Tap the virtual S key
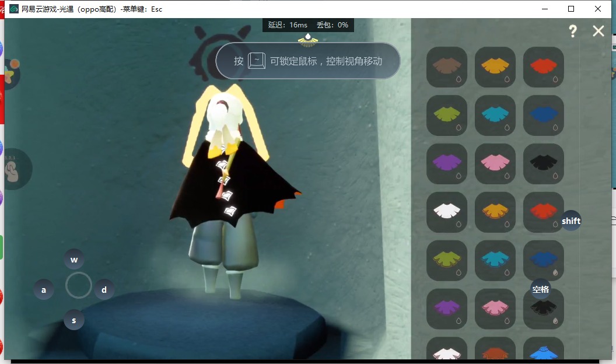Screen dimensions: 616x364 click(74, 320)
